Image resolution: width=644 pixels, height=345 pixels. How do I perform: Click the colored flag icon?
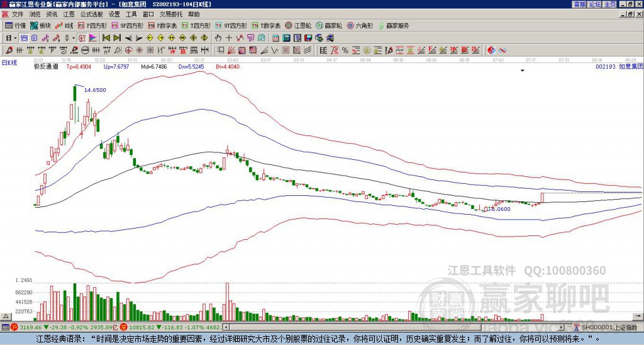pyautogui.click(x=93, y=38)
